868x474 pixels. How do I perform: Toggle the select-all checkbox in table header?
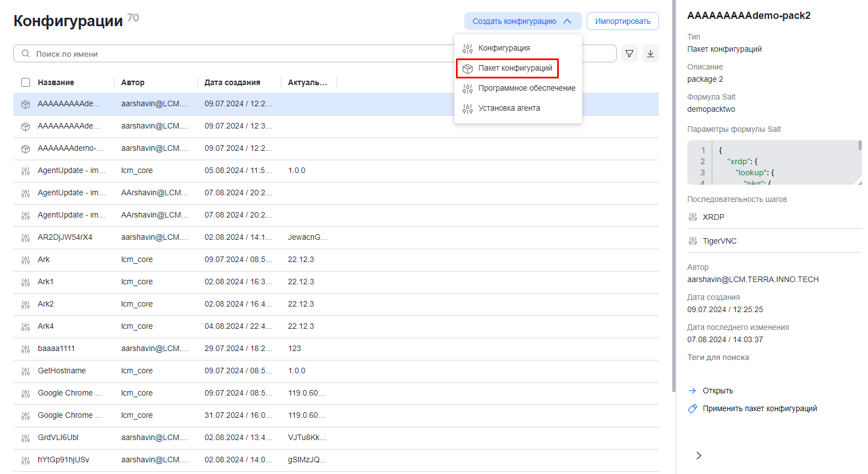tap(26, 82)
